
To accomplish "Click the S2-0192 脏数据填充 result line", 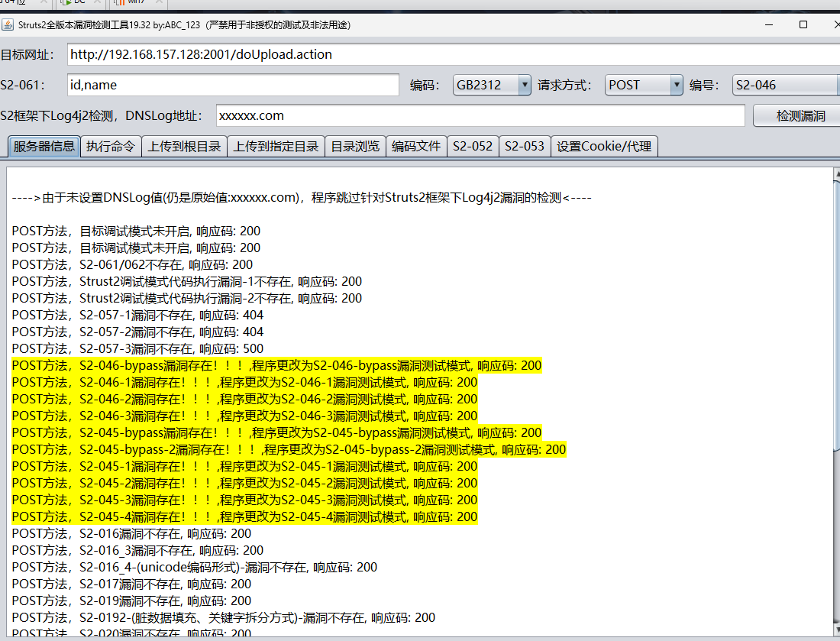I will 224,618.
